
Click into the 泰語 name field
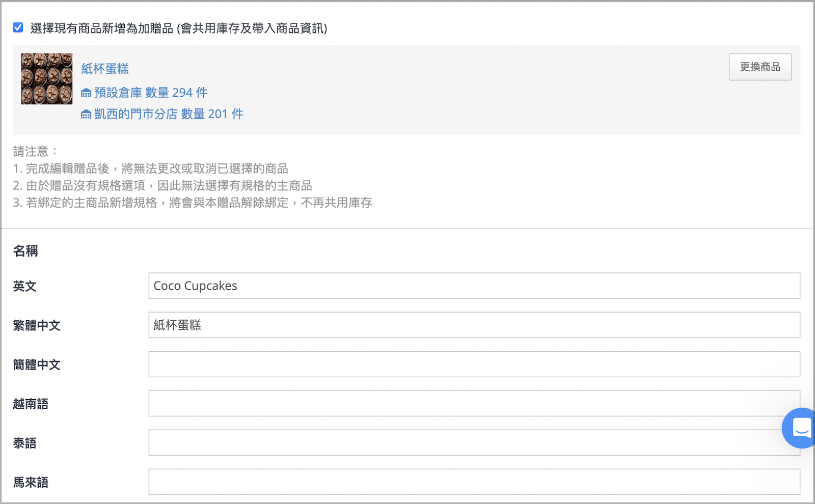click(474, 442)
